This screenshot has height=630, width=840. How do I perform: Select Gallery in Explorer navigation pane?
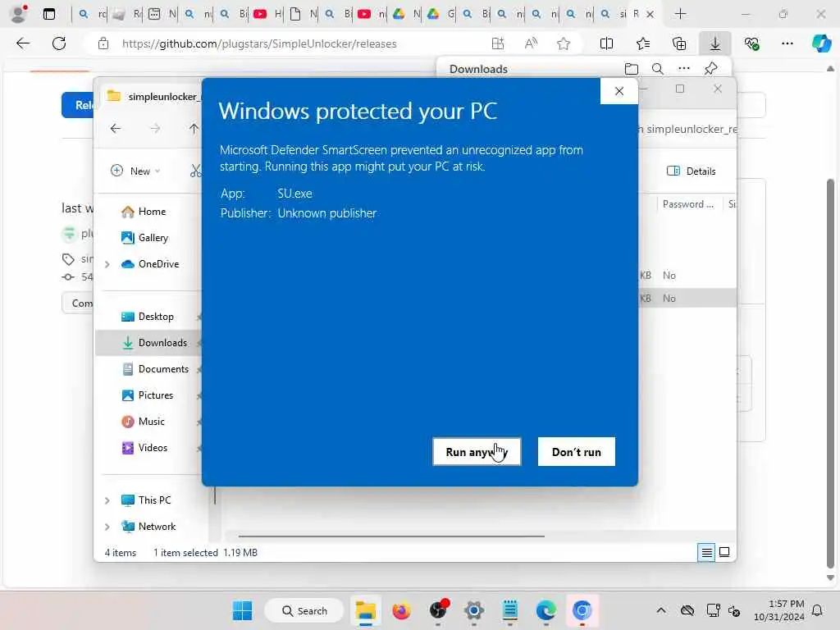(144, 238)
